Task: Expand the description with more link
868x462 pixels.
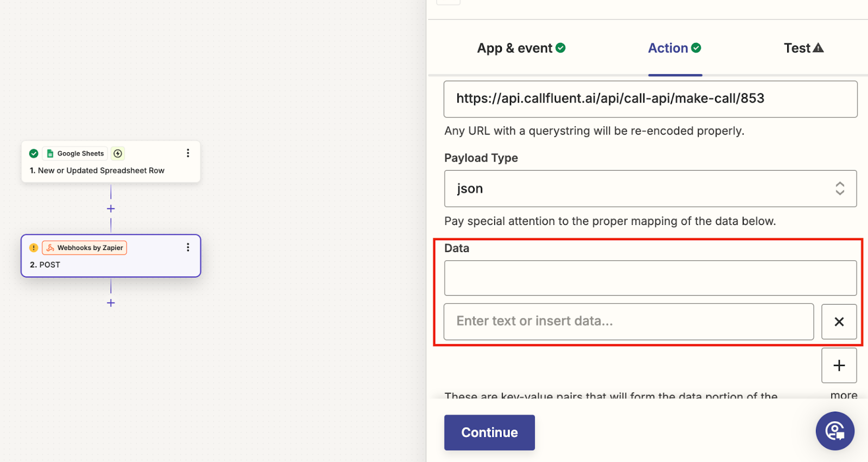Action: tap(844, 395)
